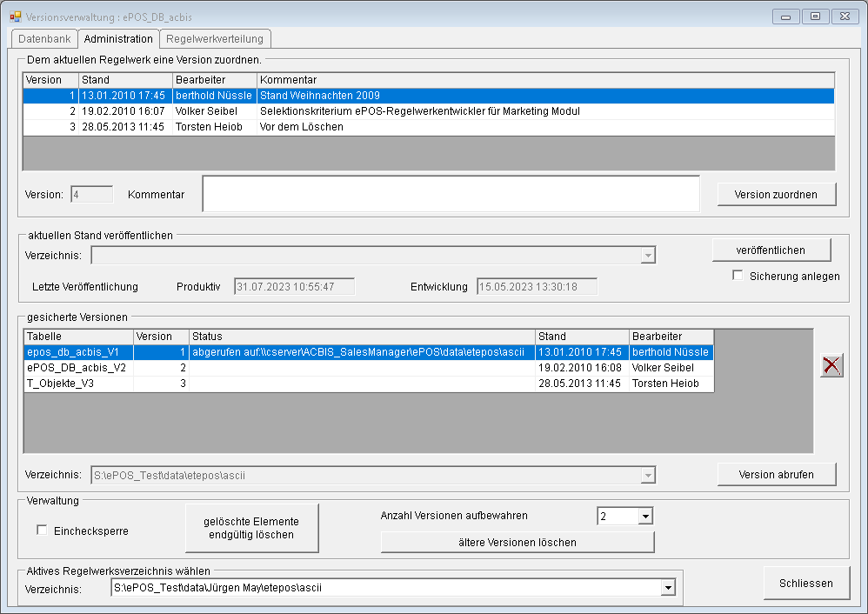Switch to the Datenbank tab
Image resolution: width=868 pixels, height=614 pixels.
point(44,39)
